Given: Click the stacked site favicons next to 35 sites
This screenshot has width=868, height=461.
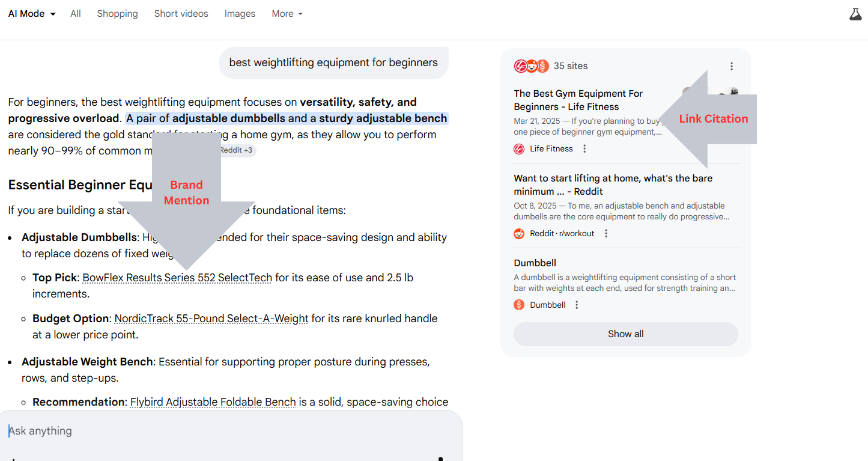Looking at the screenshot, I should tap(532, 66).
